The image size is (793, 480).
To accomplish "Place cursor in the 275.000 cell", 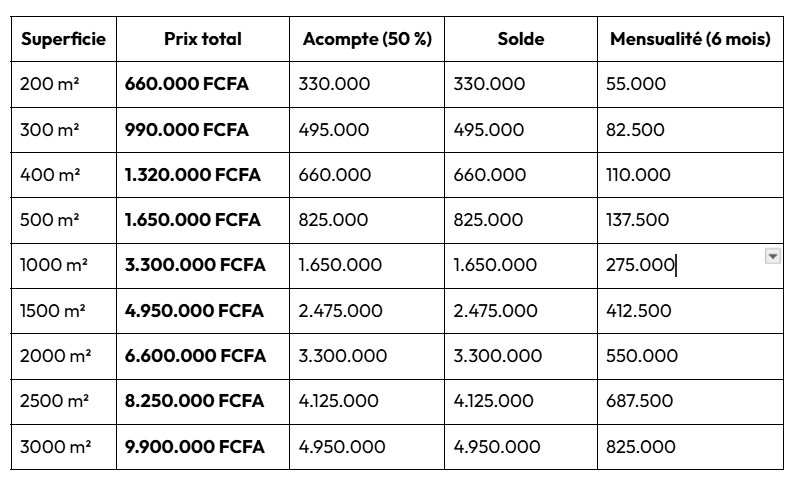I will (x=690, y=266).
